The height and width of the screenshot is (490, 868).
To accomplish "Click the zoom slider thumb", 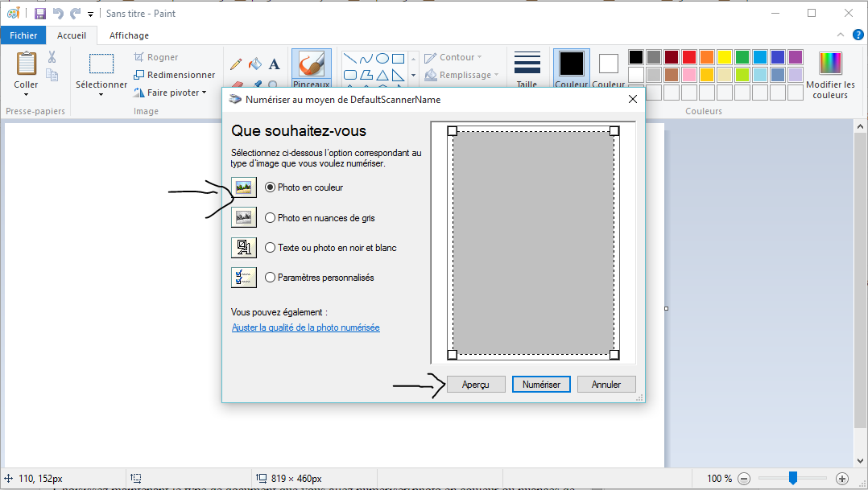I will pyautogui.click(x=792, y=478).
